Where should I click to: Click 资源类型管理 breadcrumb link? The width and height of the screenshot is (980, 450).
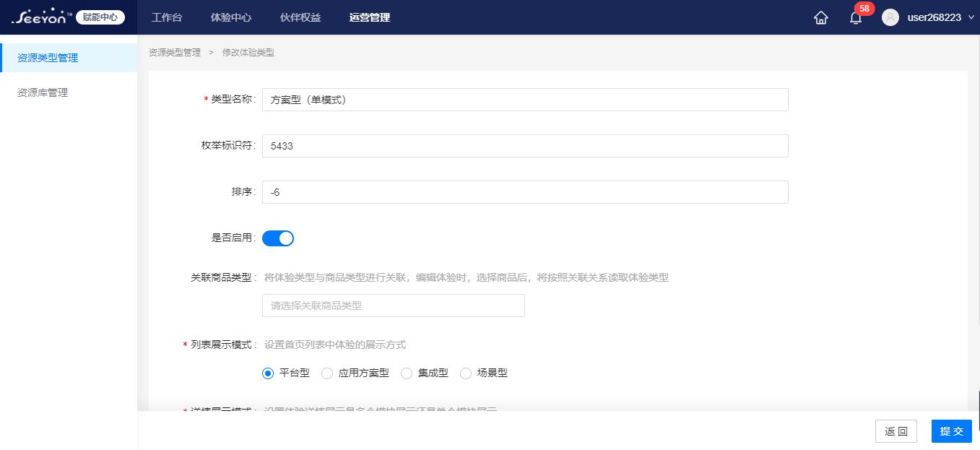(x=175, y=53)
